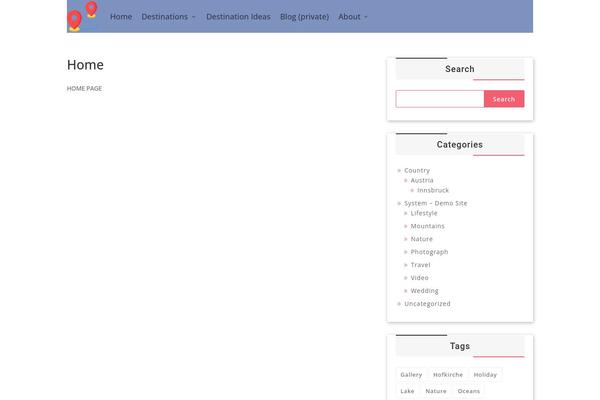Select the Gallery tag
Screen dimensions: 600x400
tap(411, 375)
